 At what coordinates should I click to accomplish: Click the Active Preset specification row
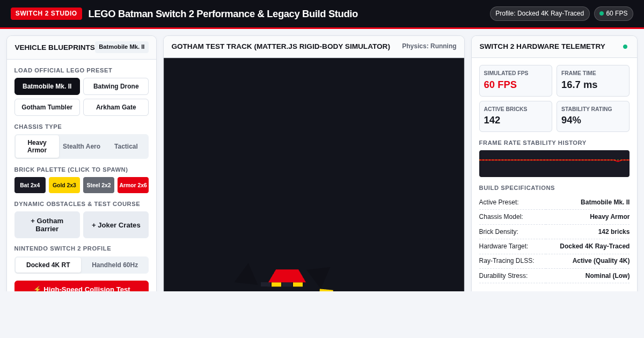click(x=554, y=202)
